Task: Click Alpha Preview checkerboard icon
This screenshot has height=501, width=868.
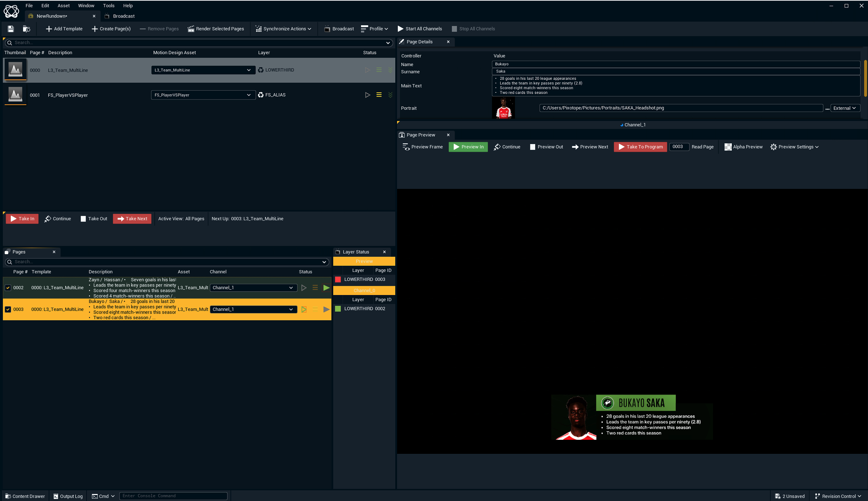Action: [728, 147]
